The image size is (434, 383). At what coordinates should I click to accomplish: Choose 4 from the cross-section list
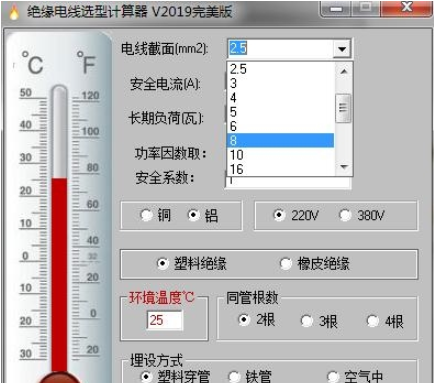tap(280, 98)
